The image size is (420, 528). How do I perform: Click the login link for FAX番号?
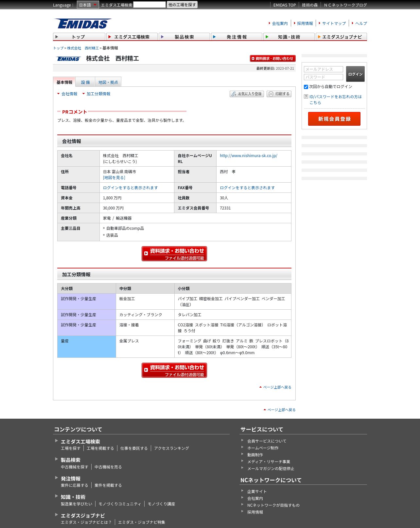pos(247,188)
